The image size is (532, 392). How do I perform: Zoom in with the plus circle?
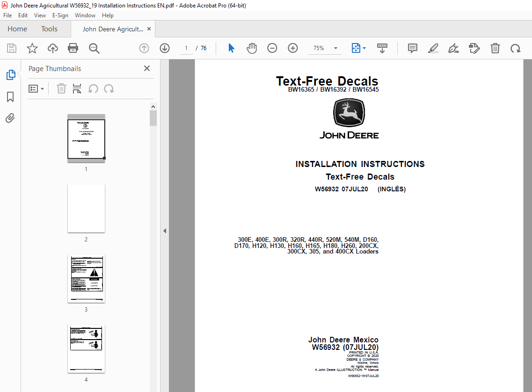[x=293, y=48]
